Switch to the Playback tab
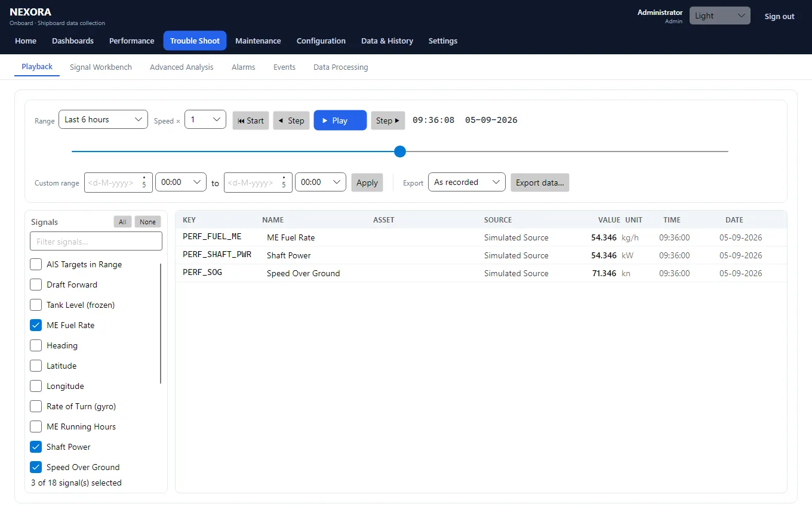 37,67
